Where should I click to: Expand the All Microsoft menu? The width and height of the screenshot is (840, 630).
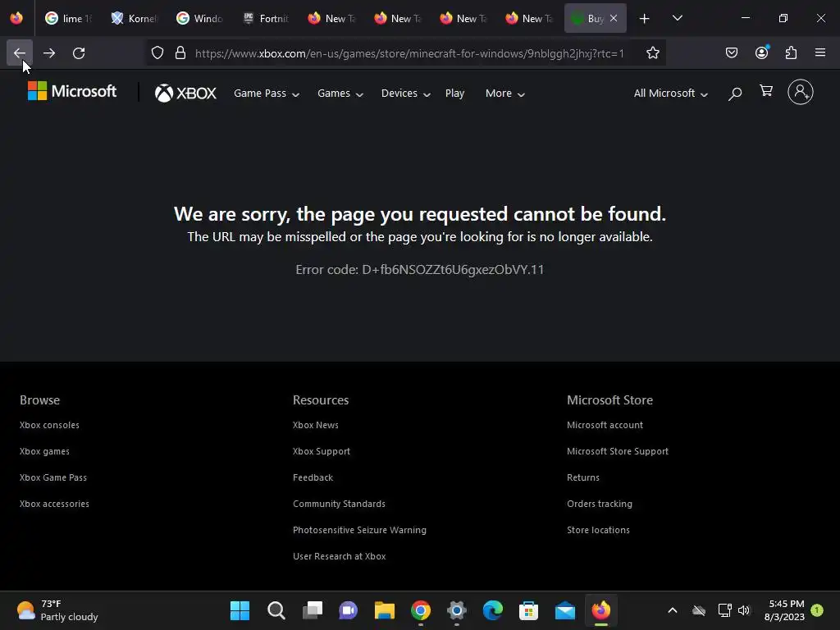click(x=671, y=94)
